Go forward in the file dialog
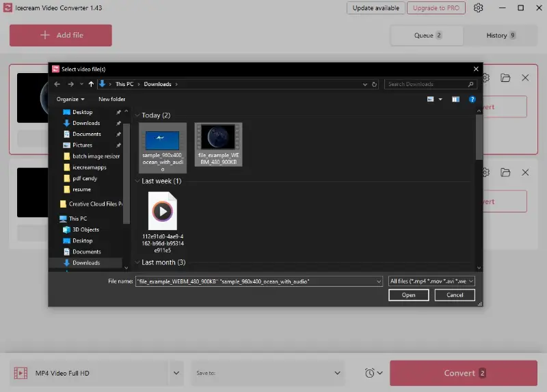 coord(71,84)
